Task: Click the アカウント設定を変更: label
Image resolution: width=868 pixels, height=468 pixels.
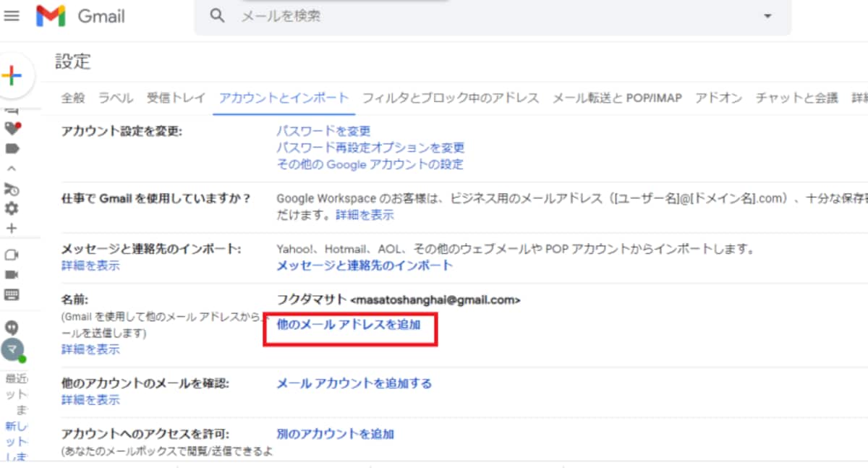Action: (122, 131)
